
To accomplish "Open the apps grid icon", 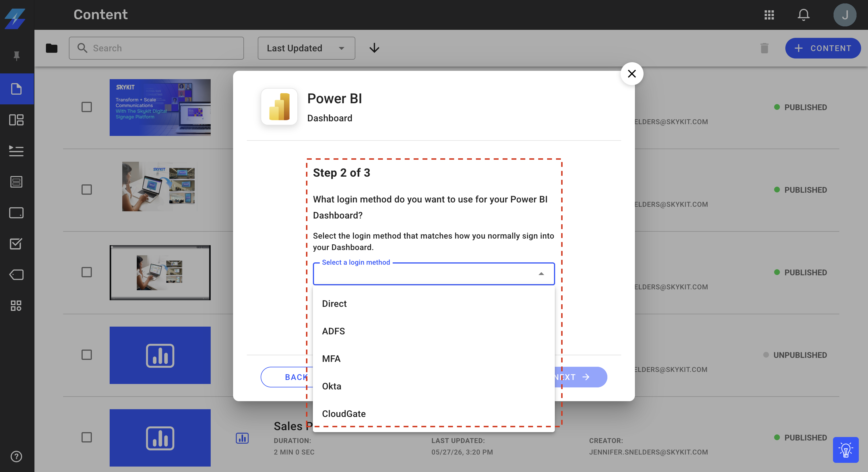I will (769, 15).
